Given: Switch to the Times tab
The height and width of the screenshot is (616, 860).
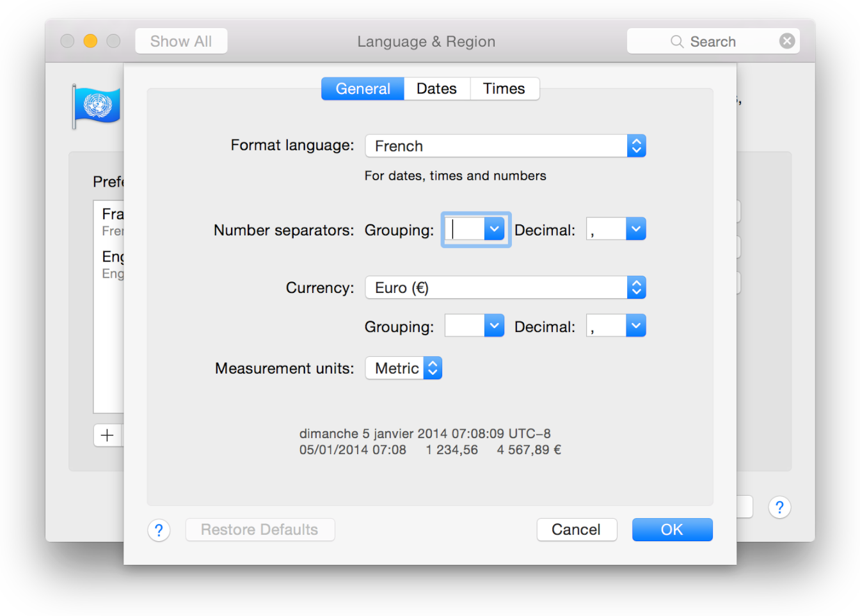Looking at the screenshot, I should (504, 88).
